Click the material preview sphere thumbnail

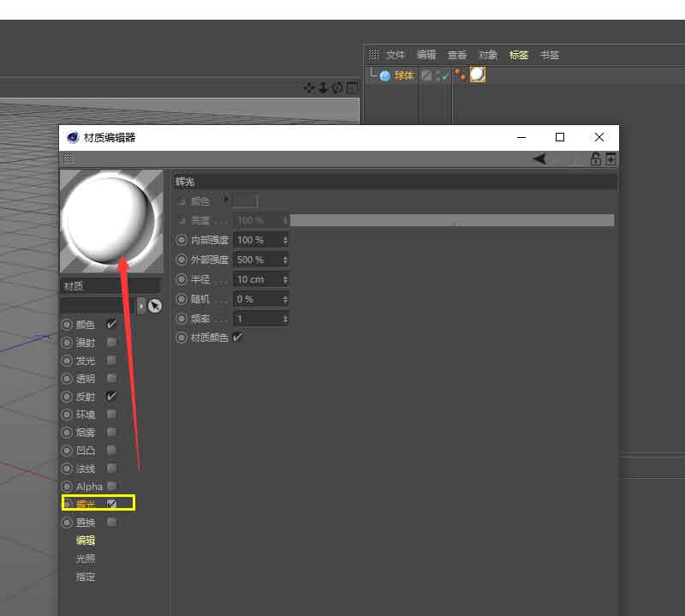tap(111, 220)
